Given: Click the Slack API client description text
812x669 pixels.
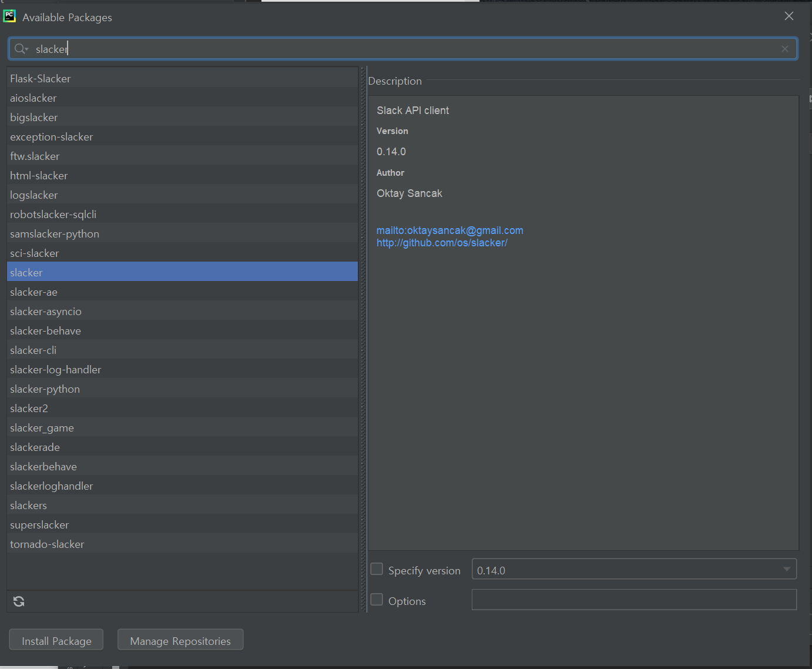Looking at the screenshot, I should coord(412,111).
